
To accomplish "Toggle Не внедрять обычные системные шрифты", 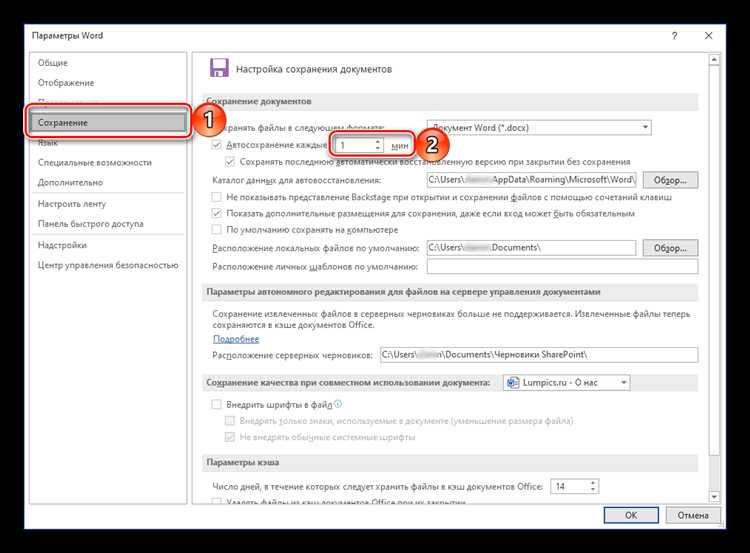I will tap(230, 437).
